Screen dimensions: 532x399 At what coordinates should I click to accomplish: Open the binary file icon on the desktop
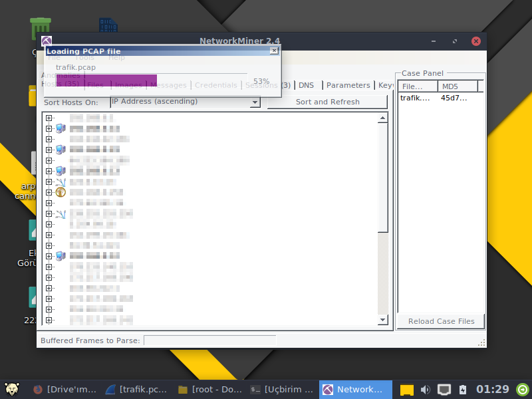pyautogui.click(x=108, y=25)
